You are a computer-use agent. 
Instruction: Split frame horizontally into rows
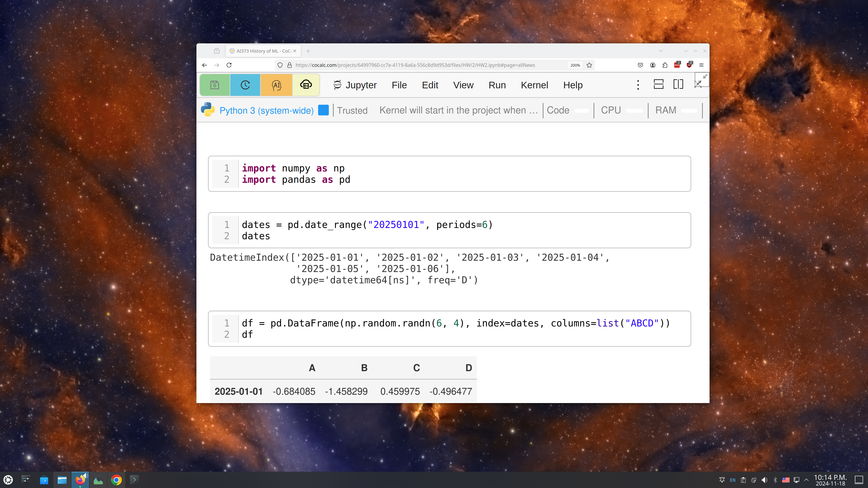(658, 84)
